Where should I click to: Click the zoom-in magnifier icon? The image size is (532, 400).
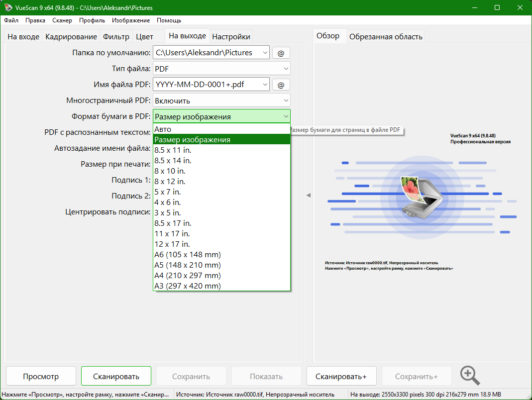[470, 376]
